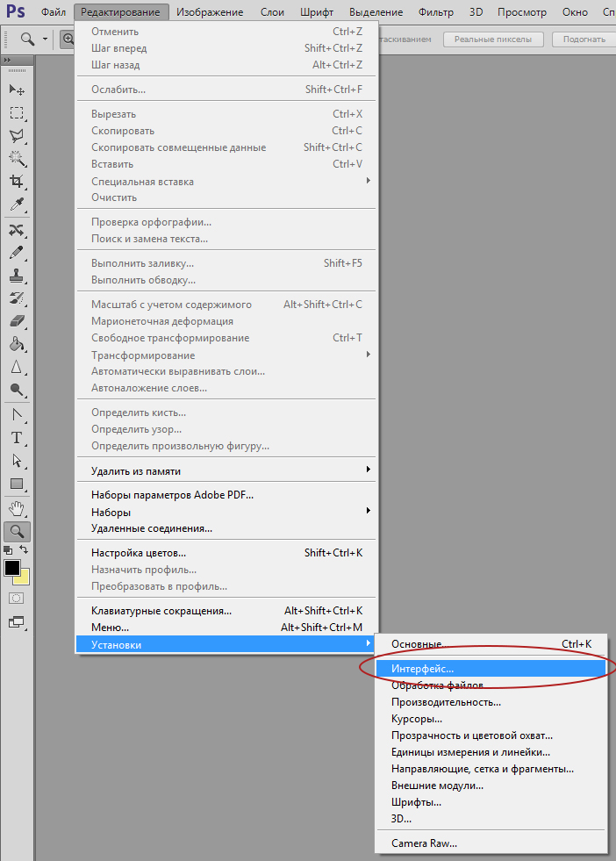Open Прозрачность и цветовой охват...
The height and width of the screenshot is (861, 616).
tap(491, 735)
